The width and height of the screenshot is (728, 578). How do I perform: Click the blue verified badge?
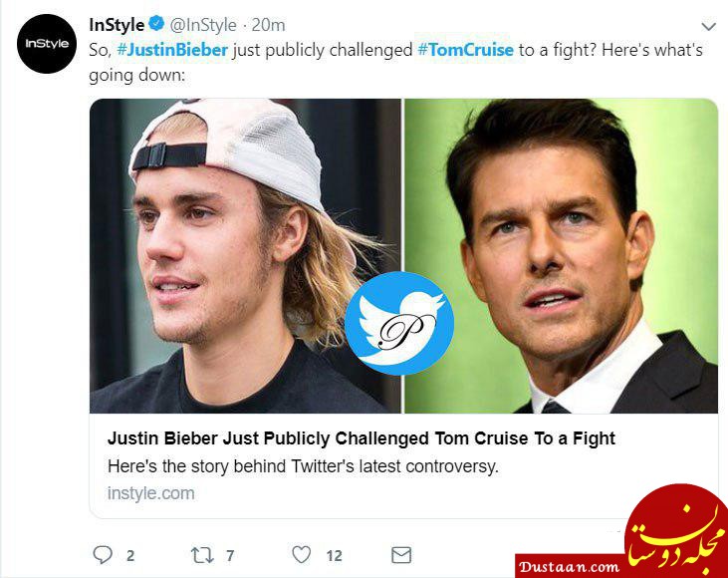(x=156, y=25)
